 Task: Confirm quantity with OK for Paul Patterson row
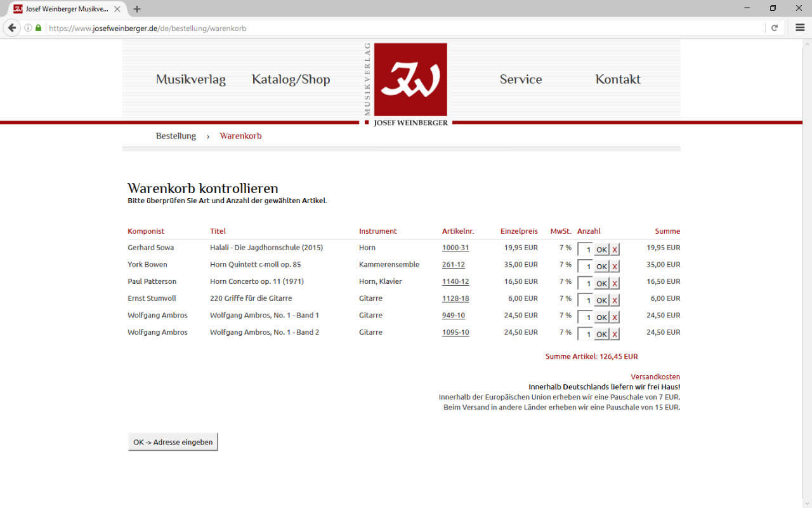tap(601, 283)
